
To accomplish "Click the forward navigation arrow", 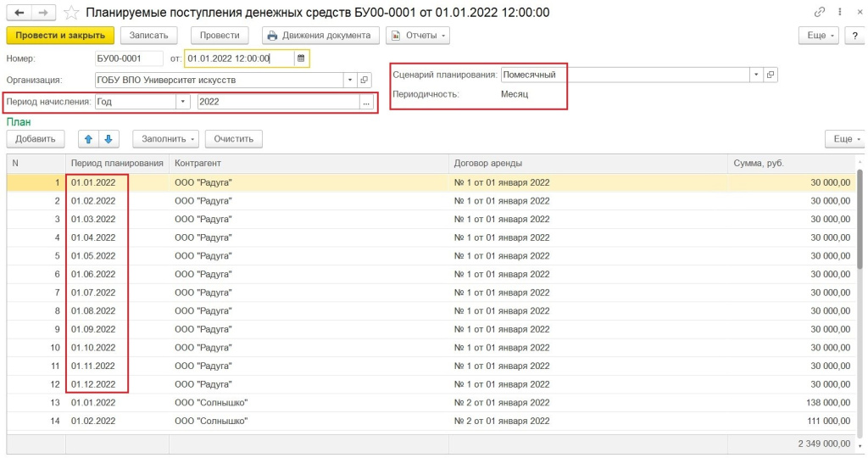I will [43, 13].
